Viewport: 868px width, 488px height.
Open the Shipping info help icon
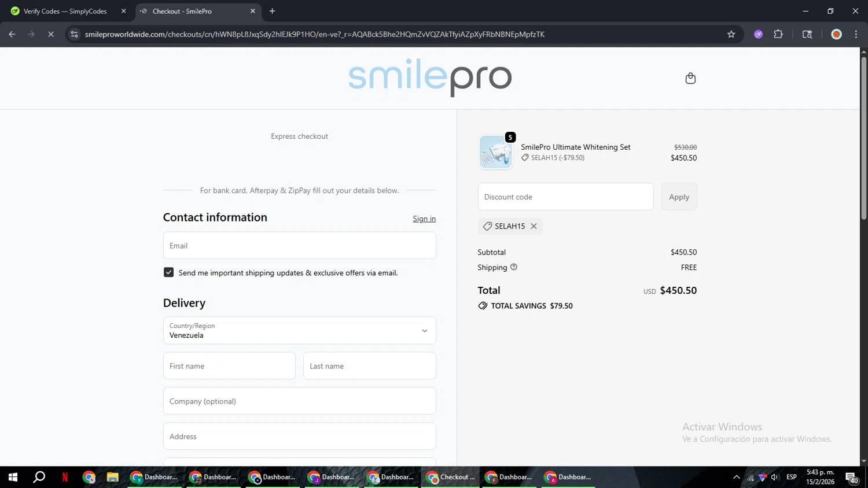pyautogui.click(x=513, y=267)
